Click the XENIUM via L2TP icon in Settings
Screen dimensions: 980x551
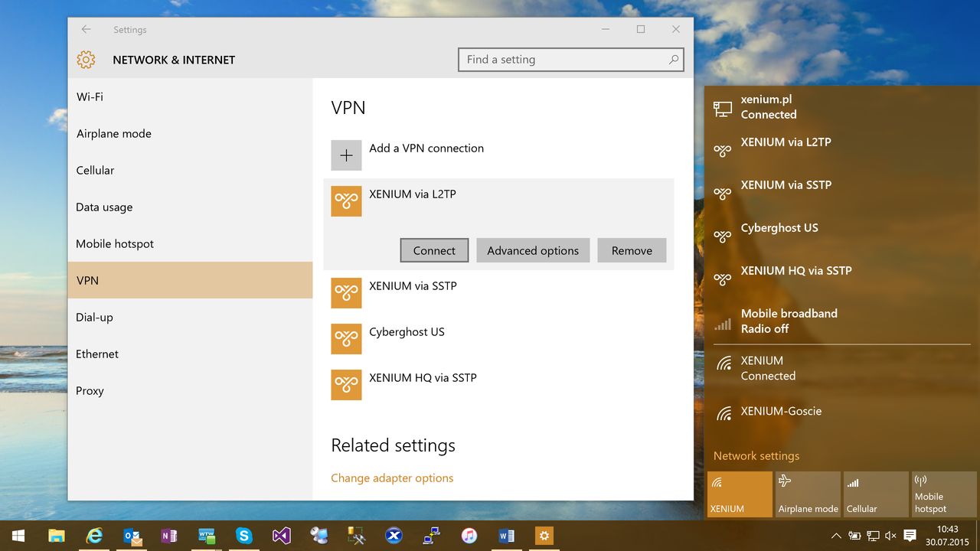point(346,201)
